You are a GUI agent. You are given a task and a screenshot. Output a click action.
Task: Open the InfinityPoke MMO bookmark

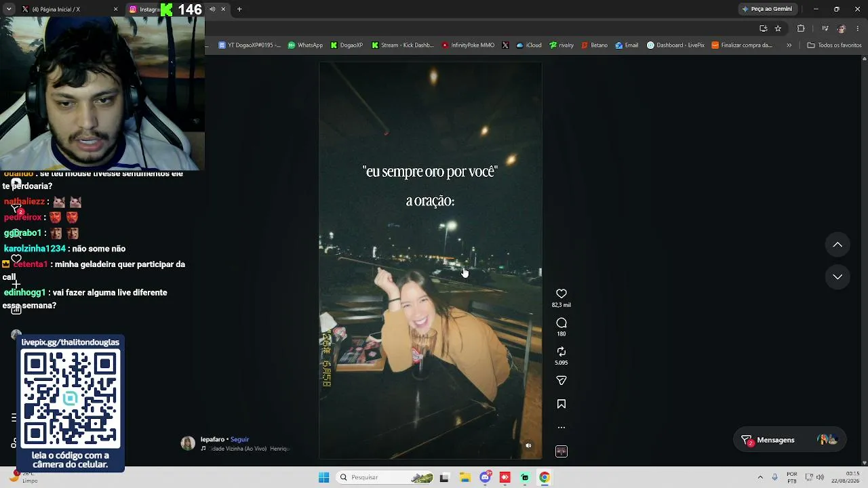click(x=468, y=45)
